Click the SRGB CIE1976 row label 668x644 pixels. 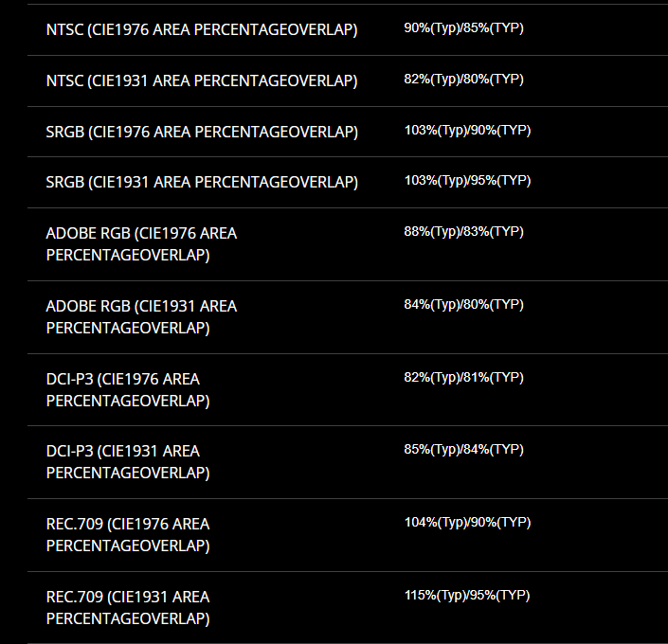[202, 132]
